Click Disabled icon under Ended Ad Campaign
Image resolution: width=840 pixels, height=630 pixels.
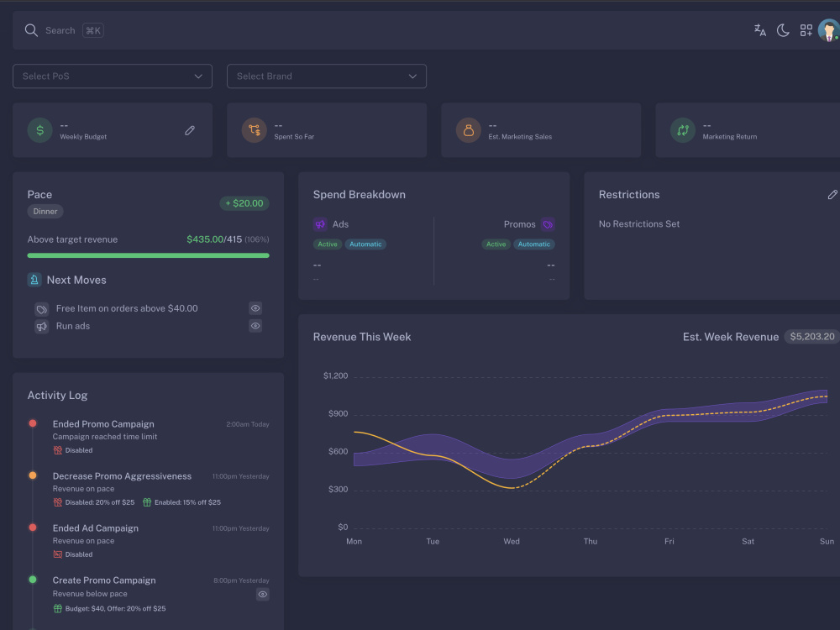click(x=57, y=554)
